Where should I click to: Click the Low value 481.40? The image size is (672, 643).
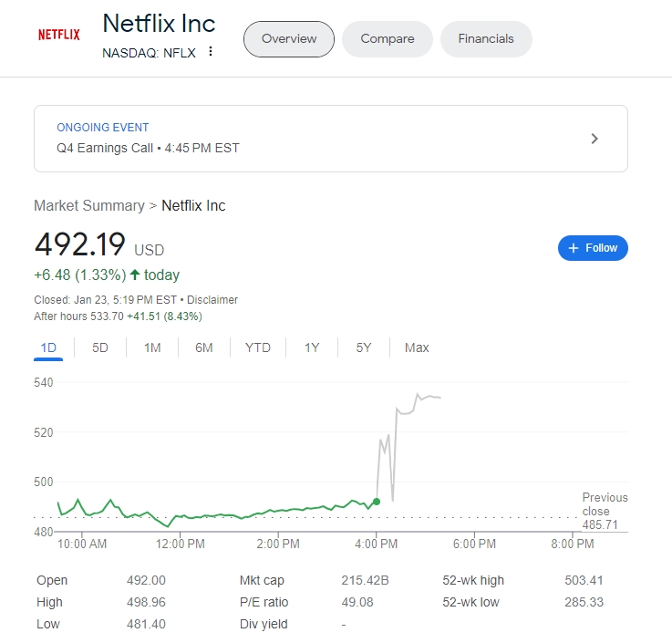[146, 624]
